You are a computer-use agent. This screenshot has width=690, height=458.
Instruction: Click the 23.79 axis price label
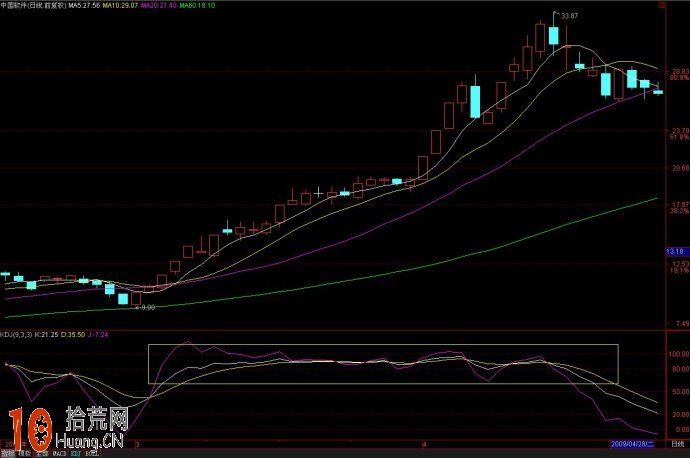pos(679,131)
